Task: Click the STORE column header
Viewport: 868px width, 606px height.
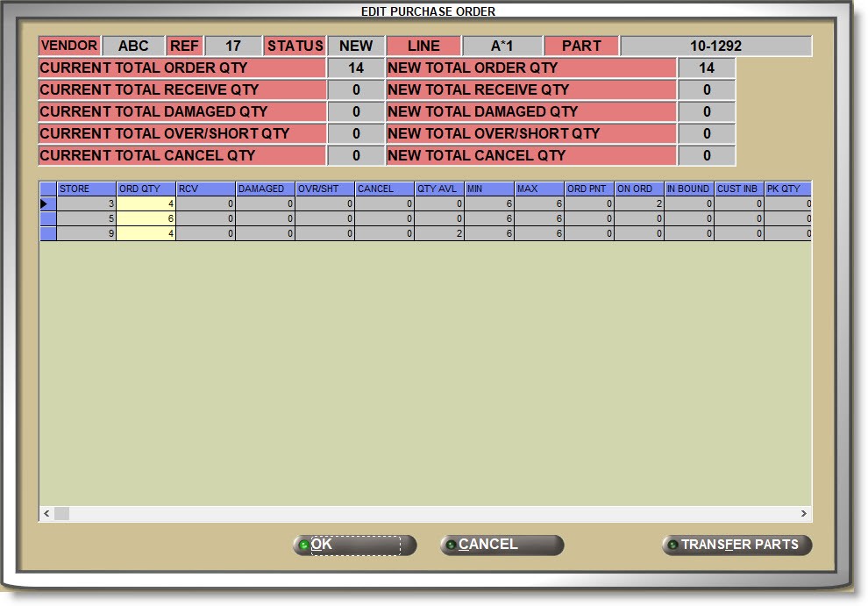Action: (86, 189)
